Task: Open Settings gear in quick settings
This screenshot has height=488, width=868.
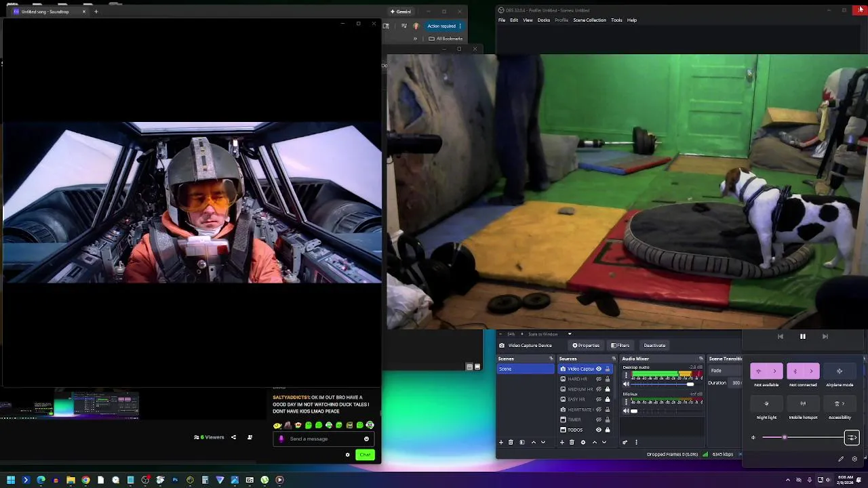Action: [x=854, y=459]
